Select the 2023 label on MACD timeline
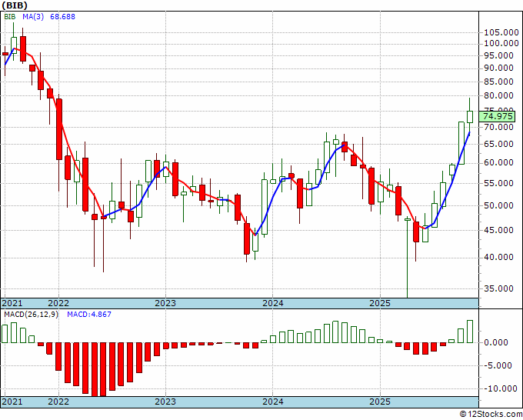Image resolution: width=523 pixels, height=420 pixels. [x=165, y=402]
